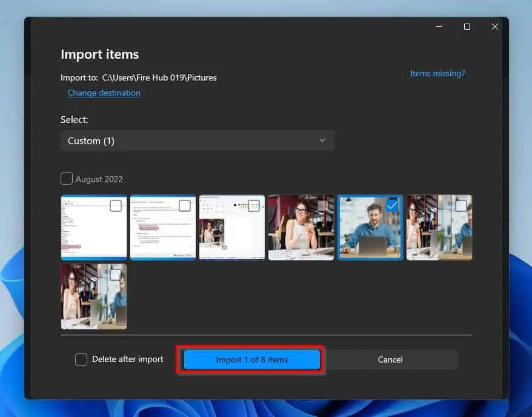532x417 pixels.
Task: Open the Custom (1) selection dropdown
Action: point(198,140)
